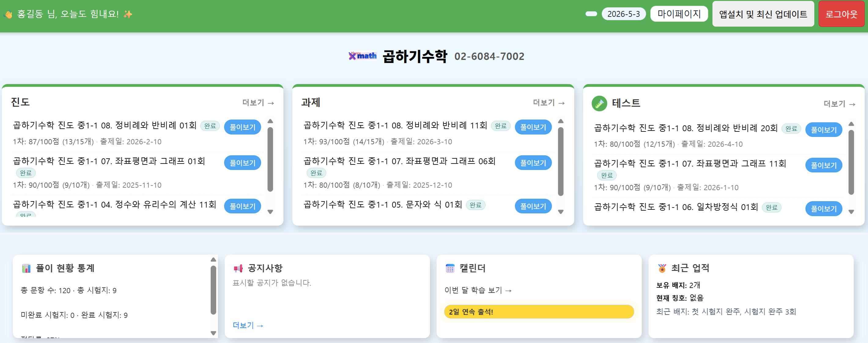Click the sparkles icon after the greeting
This screenshot has width=868, height=343.
click(x=128, y=14)
